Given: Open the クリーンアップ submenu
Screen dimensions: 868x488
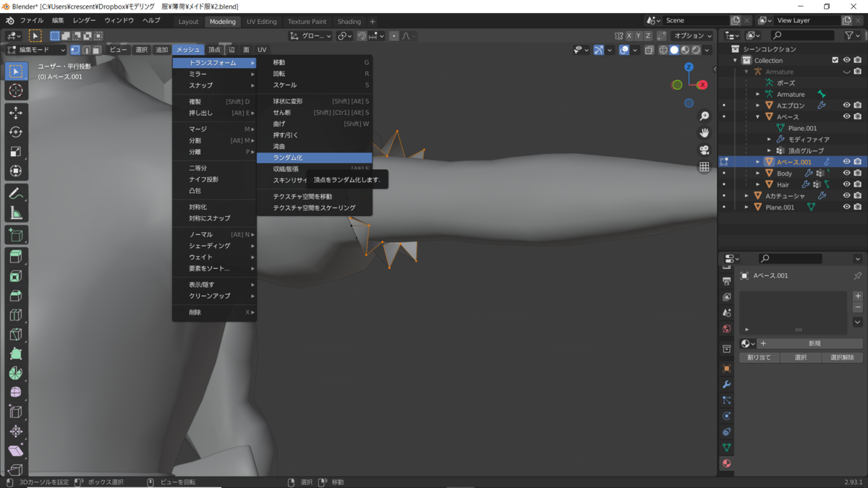Looking at the screenshot, I should point(214,296).
